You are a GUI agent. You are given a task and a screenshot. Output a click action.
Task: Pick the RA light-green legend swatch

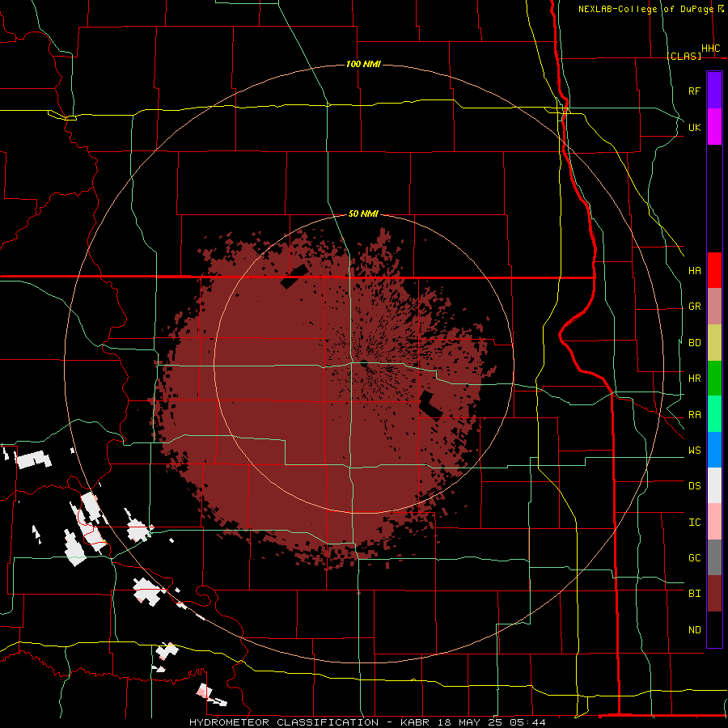(714, 414)
